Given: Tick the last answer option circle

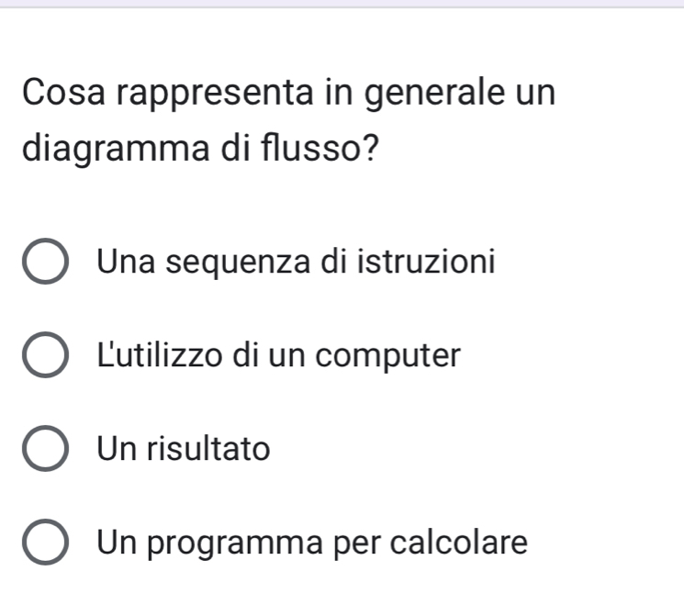Looking at the screenshot, I should [44, 543].
